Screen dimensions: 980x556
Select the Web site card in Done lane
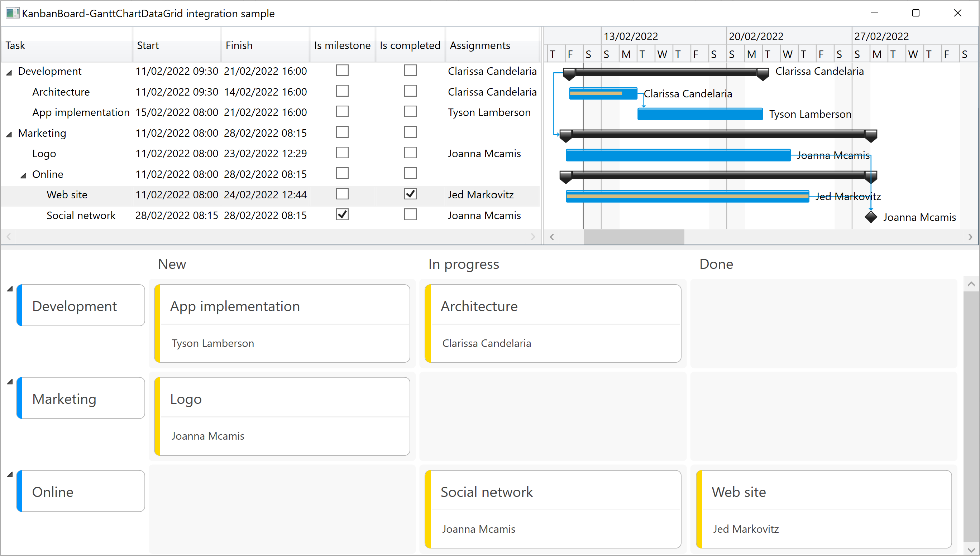(823, 509)
